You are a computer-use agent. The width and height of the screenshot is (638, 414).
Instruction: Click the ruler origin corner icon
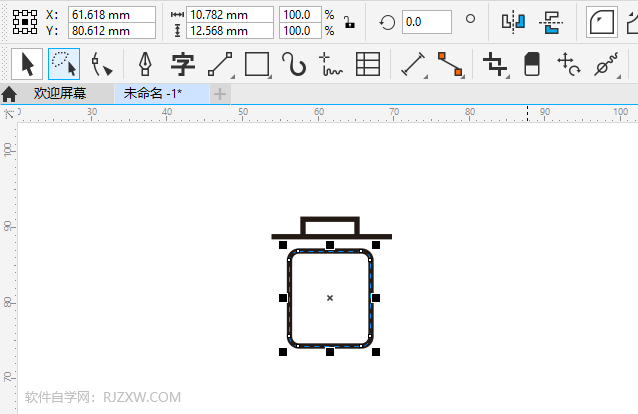click(x=9, y=114)
